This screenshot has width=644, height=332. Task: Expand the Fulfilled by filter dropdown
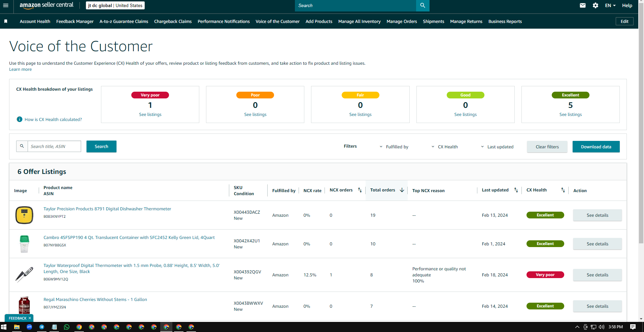[x=394, y=147]
